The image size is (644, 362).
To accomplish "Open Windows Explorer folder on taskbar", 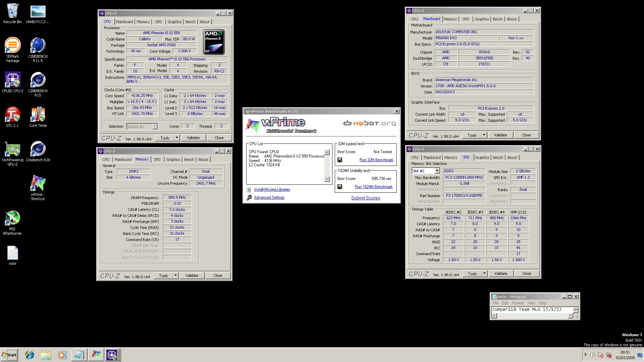I will click(x=46, y=355).
